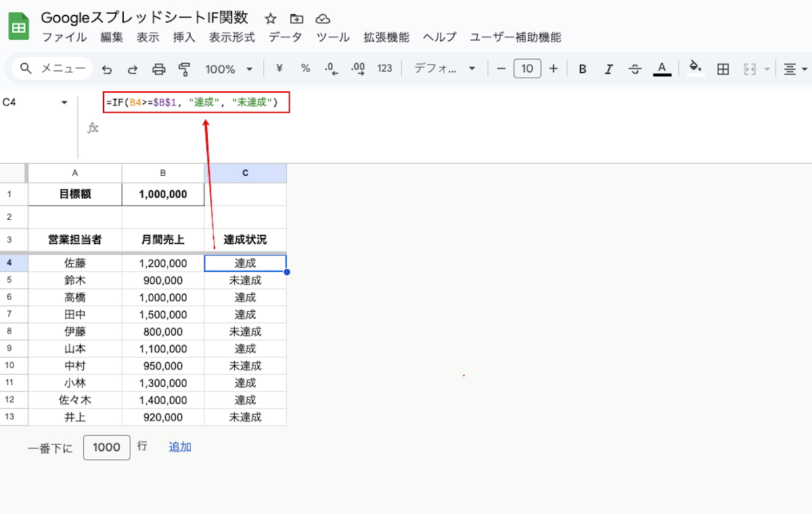This screenshot has height=514, width=812.
Task: Click the font size field
Action: point(527,68)
